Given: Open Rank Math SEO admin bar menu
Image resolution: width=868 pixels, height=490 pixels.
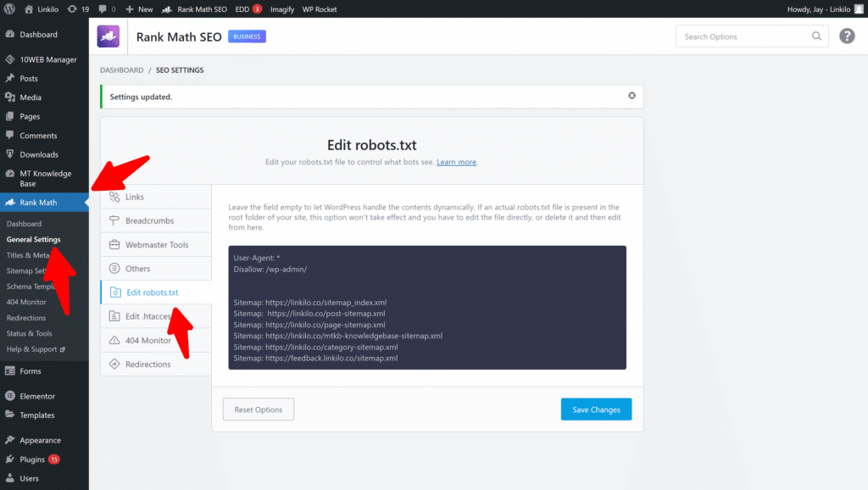Looking at the screenshot, I should click(194, 8).
